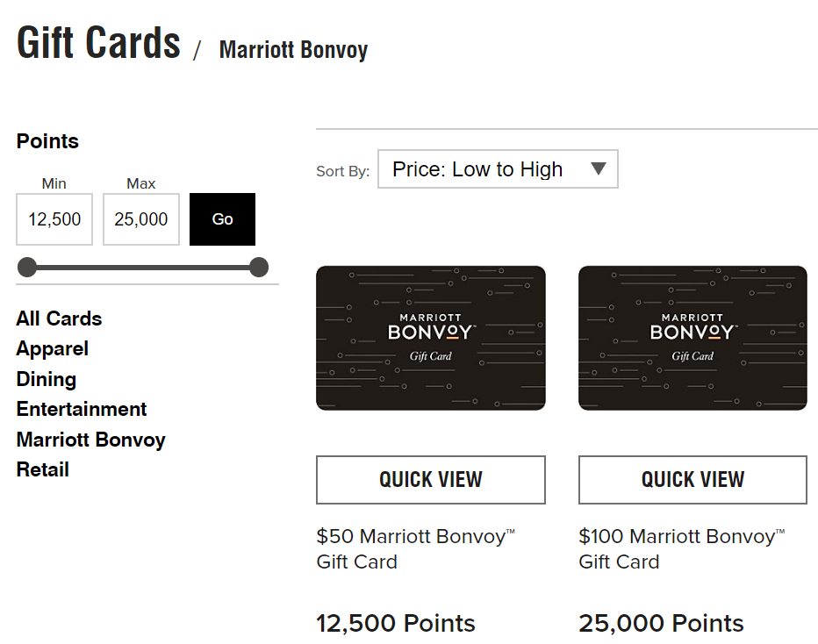The height and width of the screenshot is (644, 818).
Task: Select Price: Low to High sort box
Action: tap(498, 169)
